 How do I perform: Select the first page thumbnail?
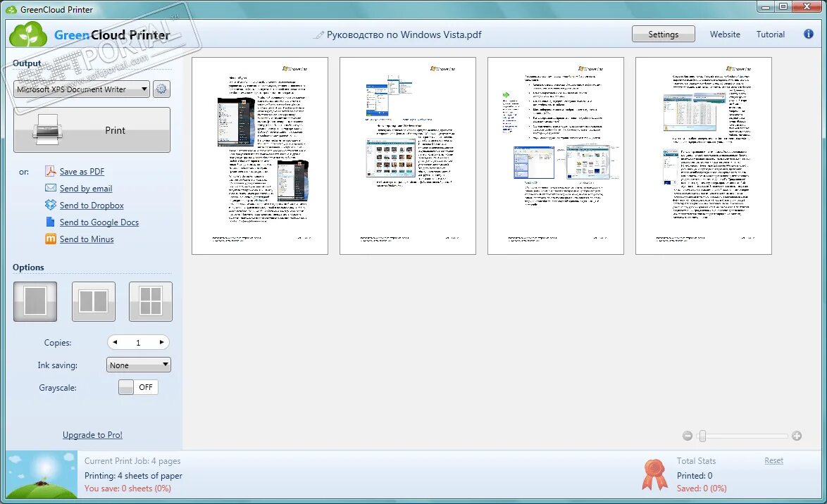[x=260, y=156]
